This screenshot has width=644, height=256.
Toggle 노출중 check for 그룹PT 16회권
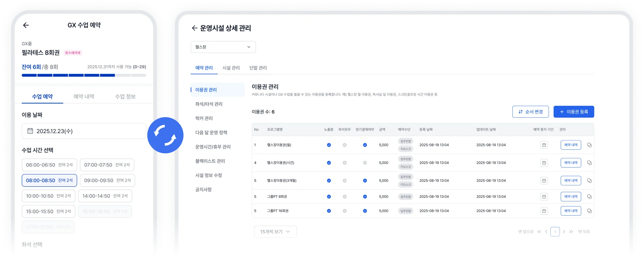coord(329,211)
